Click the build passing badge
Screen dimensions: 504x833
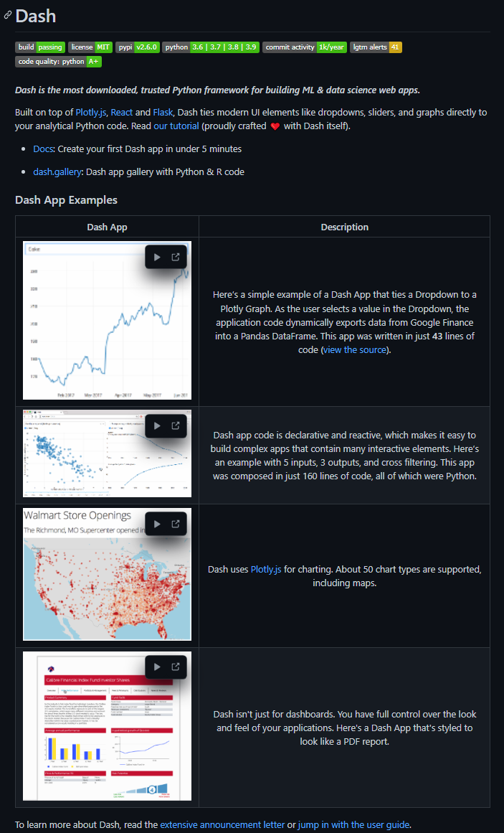(40, 47)
